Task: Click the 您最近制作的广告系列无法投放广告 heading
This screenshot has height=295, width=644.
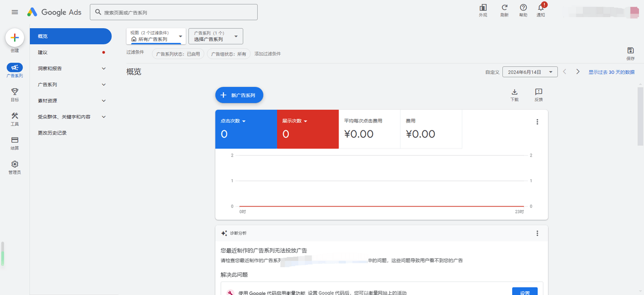Action: point(264,250)
